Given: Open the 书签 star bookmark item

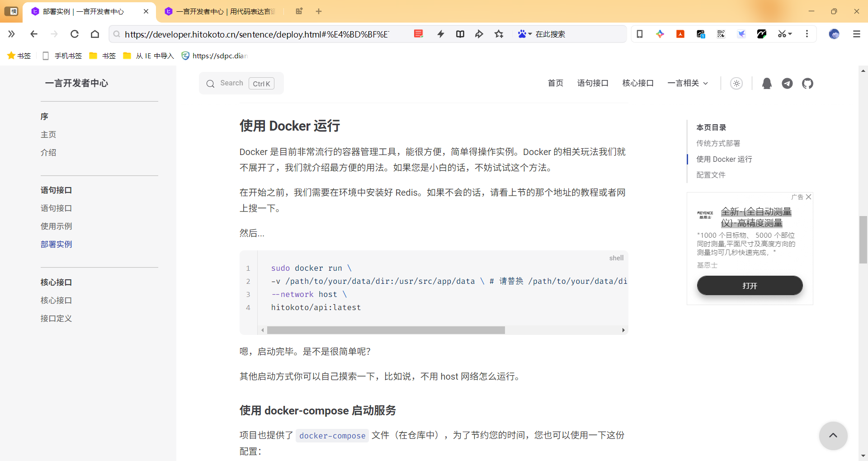Looking at the screenshot, I should point(19,56).
